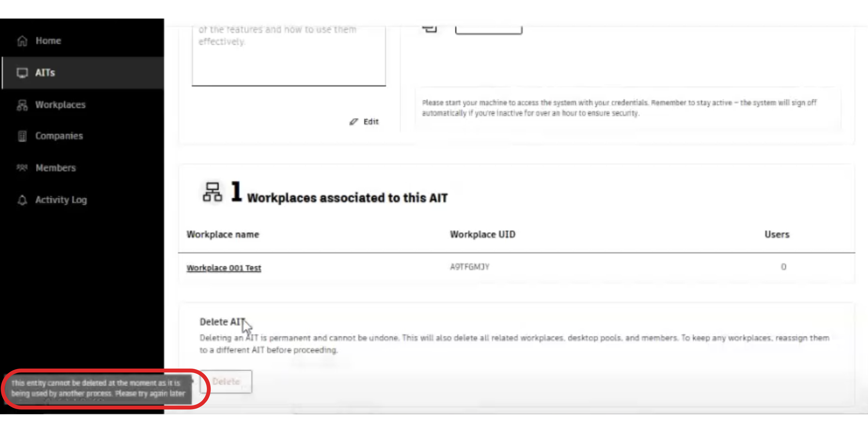The height and width of the screenshot is (433, 868).
Task: Open the Workplace 001 Test link
Action: [224, 268]
